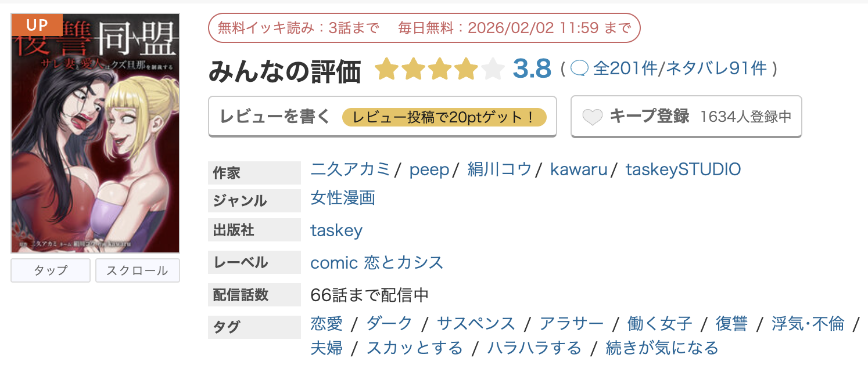Open publisher page taskey
This screenshot has width=868, height=383.
(336, 230)
